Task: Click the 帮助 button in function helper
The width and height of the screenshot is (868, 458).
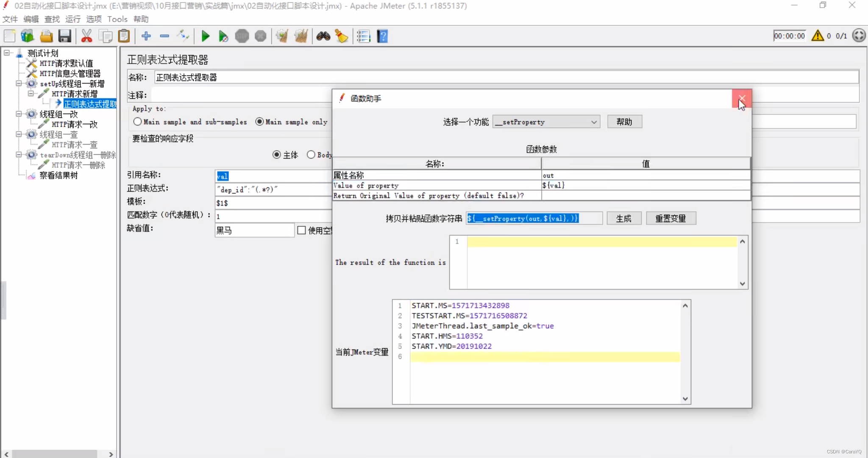Action: coord(624,122)
